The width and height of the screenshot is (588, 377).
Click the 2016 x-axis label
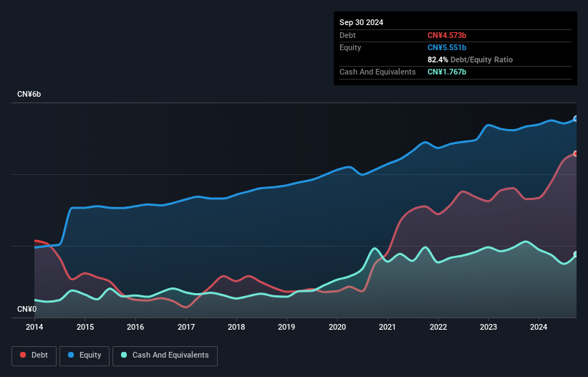(x=135, y=327)
